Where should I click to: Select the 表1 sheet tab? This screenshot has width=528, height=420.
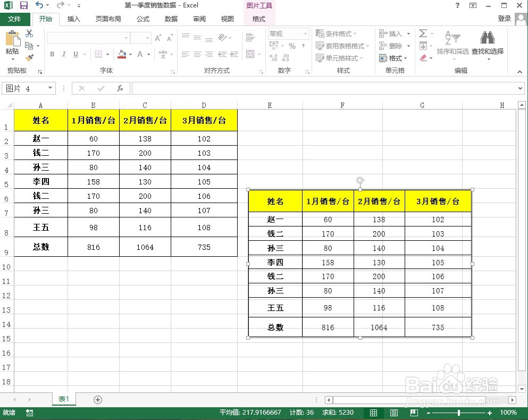click(x=64, y=399)
